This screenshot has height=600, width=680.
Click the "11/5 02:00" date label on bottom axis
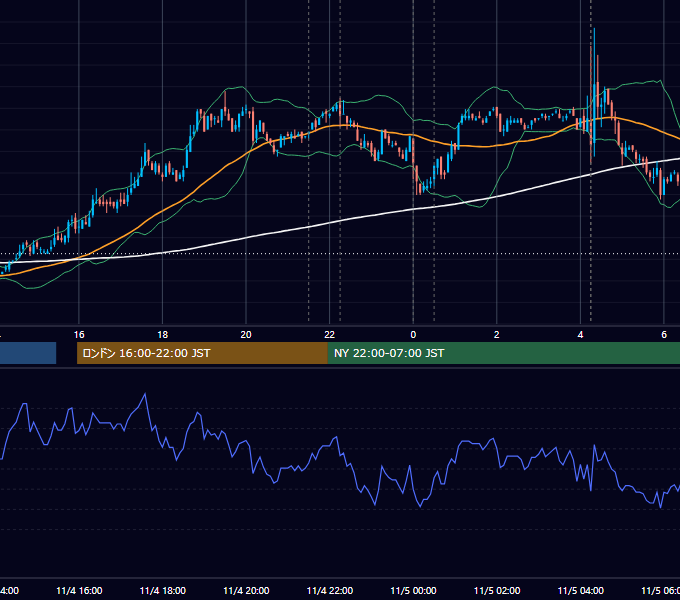click(x=497, y=591)
